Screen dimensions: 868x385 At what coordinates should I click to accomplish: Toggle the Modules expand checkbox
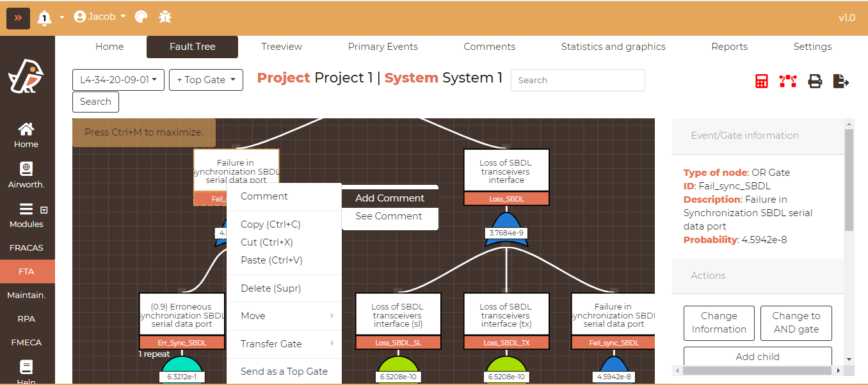[x=44, y=210]
